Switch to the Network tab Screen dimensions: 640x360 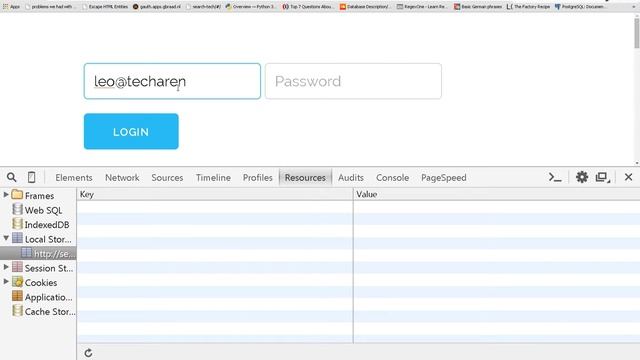(122, 178)
